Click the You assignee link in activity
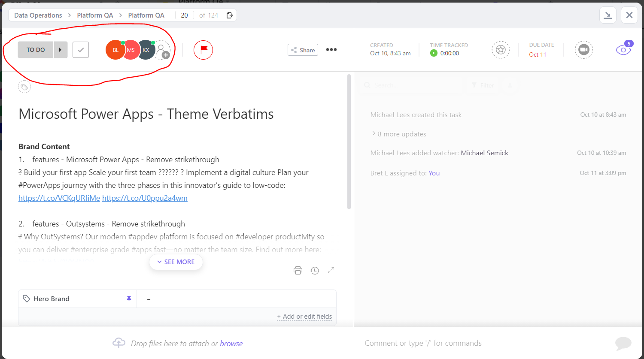644x359 pixels. 434,173
